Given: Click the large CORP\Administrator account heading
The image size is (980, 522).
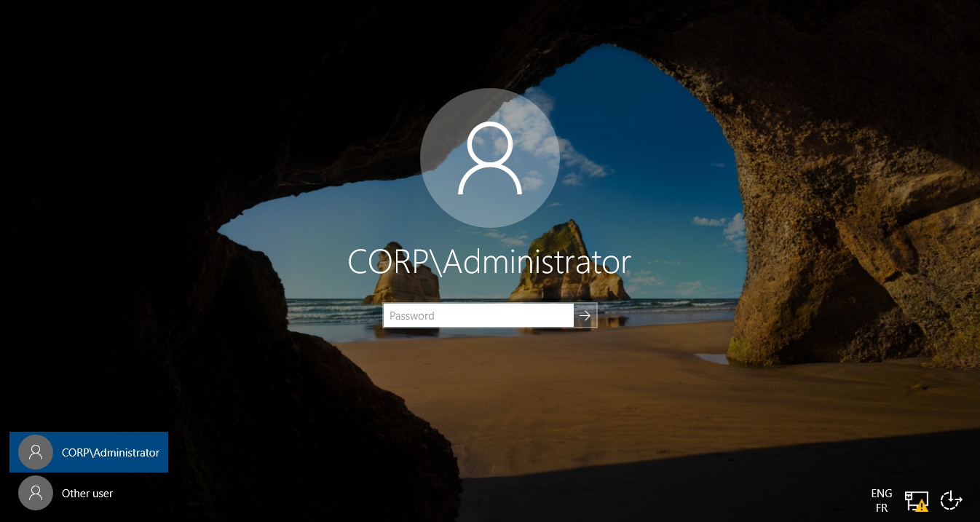Looking at the screenshot, I should coord(489,262).
